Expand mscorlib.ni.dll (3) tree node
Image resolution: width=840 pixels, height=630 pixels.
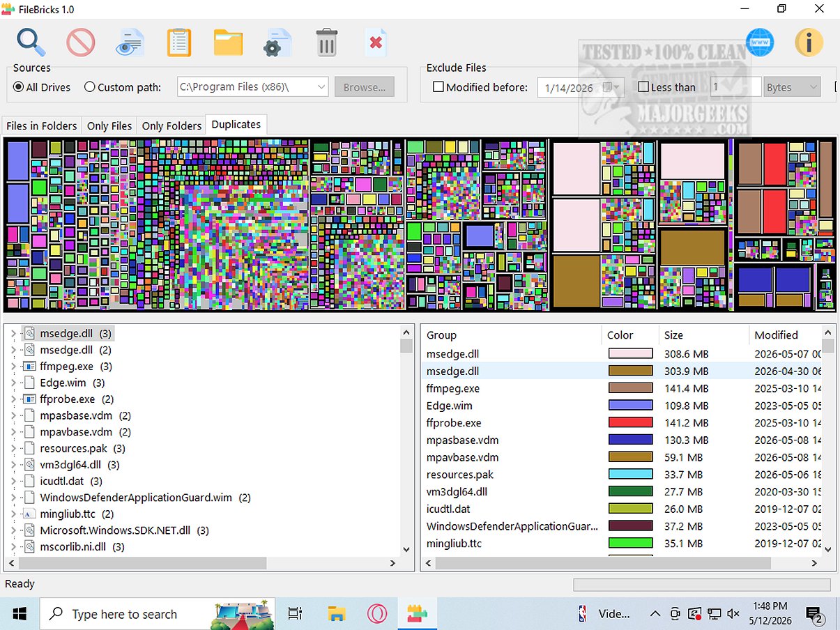(x=14, y=547)
